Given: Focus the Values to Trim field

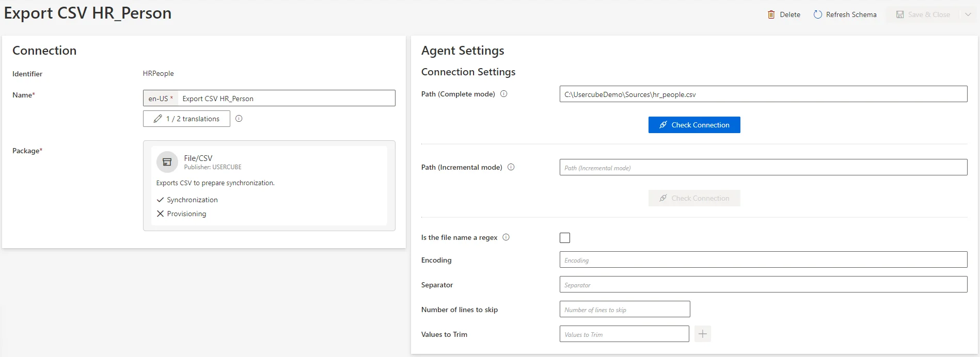Looking at the screenshot, I should point(624,334).
